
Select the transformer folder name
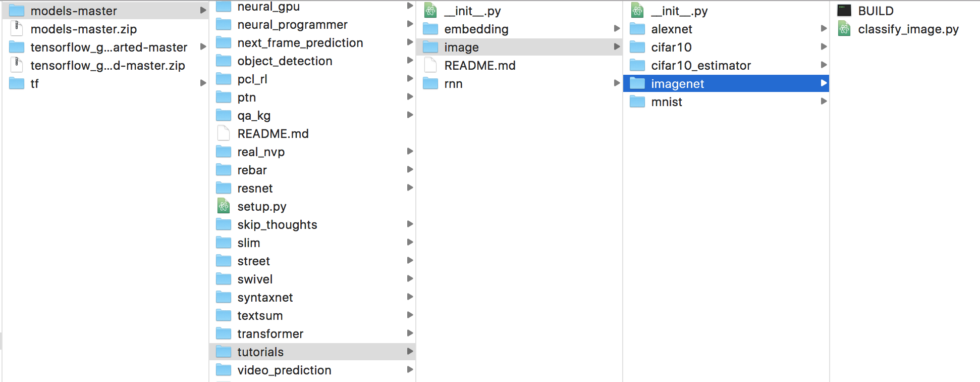pyautogui.click(x=270, y=334)
